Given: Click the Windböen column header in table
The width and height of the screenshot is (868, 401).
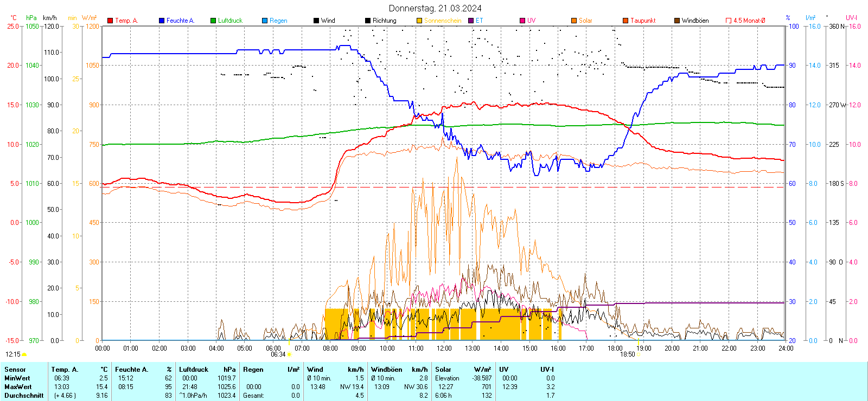Looking at the screenshot, I should coord(387,370).
